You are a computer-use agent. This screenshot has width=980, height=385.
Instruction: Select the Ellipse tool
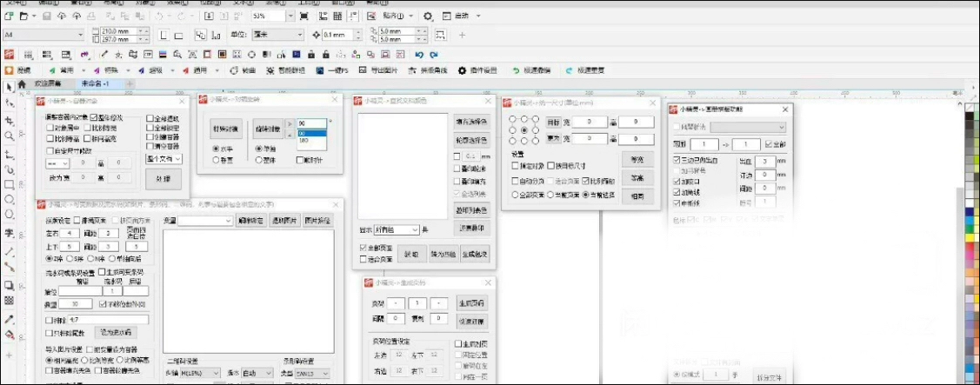(9, 200)
